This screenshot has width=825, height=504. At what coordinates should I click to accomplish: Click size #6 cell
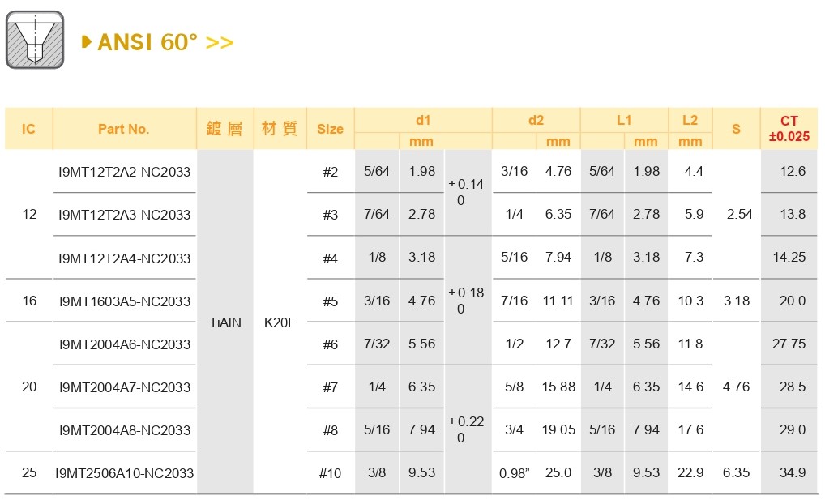[331, 344]
